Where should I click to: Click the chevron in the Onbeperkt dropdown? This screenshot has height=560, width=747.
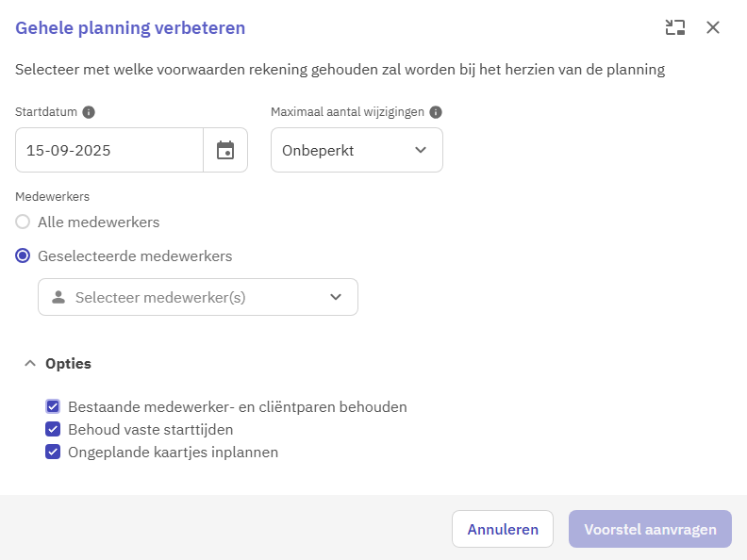421,150
